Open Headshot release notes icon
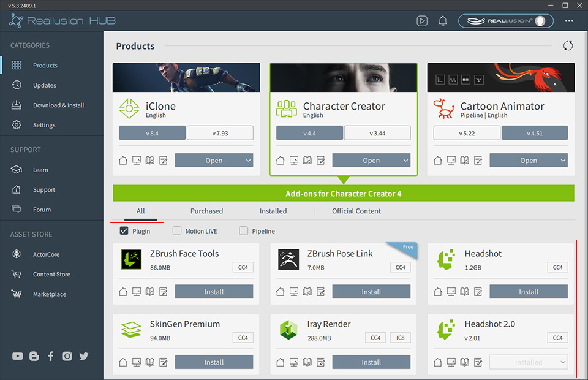The image size is (588, 380). [x=478, y=292]
